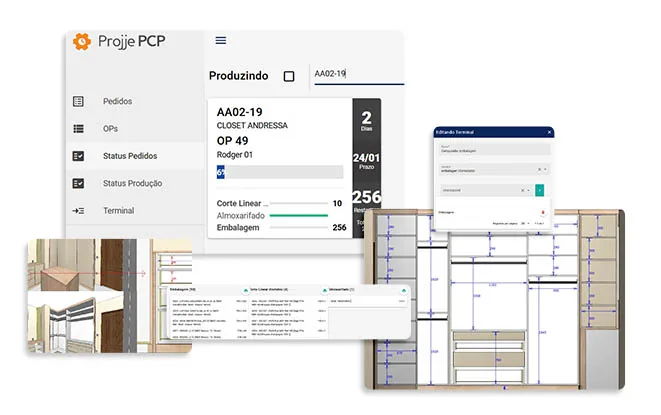This screenshot has width=661, height=415.
Task: Select Terminal in the sidebar
Action: (x=118, y=211)
